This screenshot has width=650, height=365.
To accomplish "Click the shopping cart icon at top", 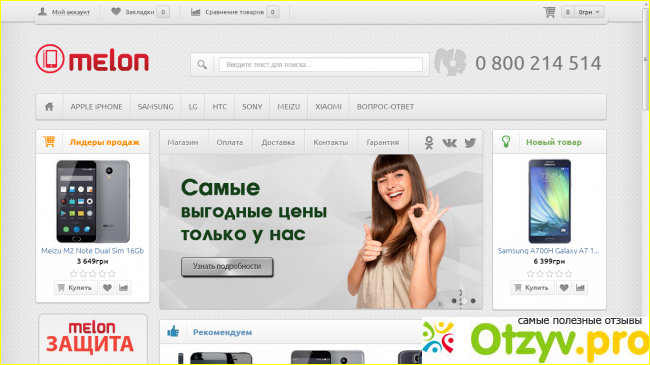I will pos(550,12).
